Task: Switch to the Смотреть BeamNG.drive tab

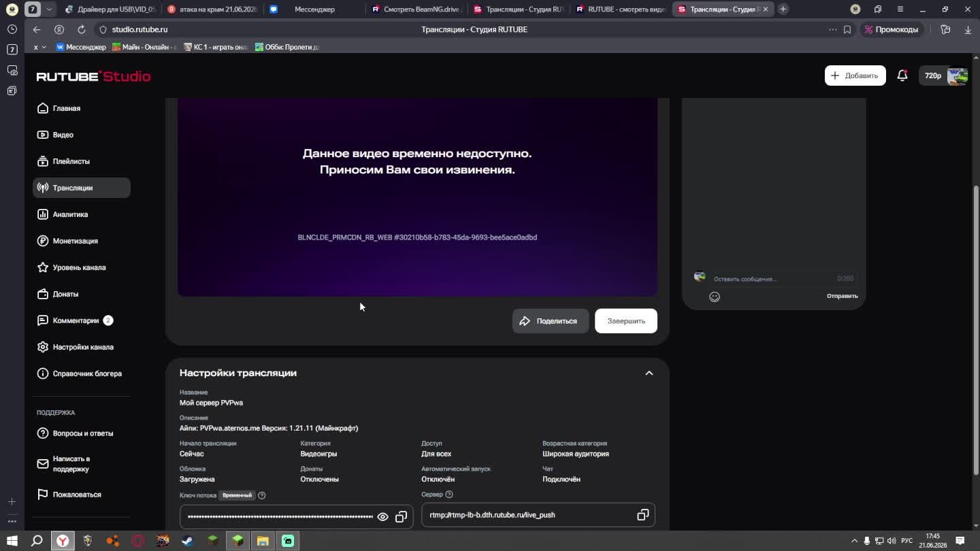Action: coord(416,10)
